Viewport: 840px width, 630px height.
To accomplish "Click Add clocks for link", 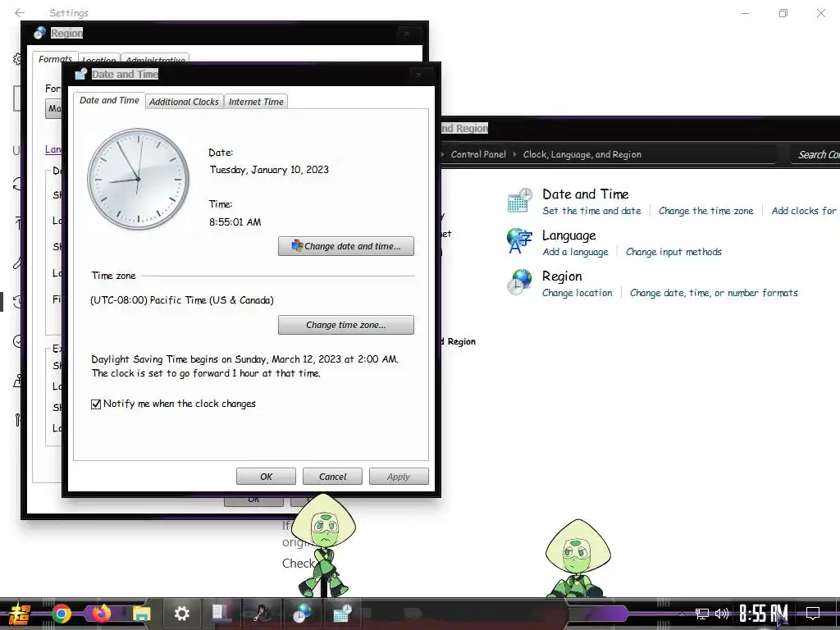I will (x=804, y=211).
